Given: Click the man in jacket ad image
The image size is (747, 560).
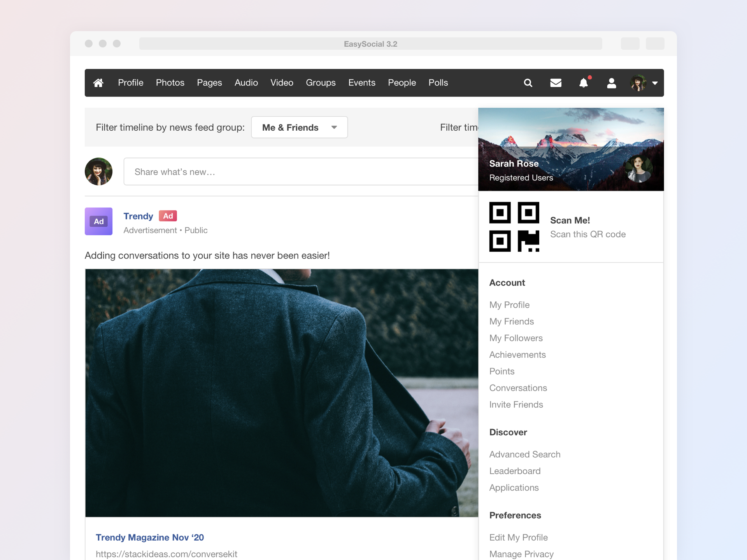Looking at the screenshot, I should tap(281, 393).
